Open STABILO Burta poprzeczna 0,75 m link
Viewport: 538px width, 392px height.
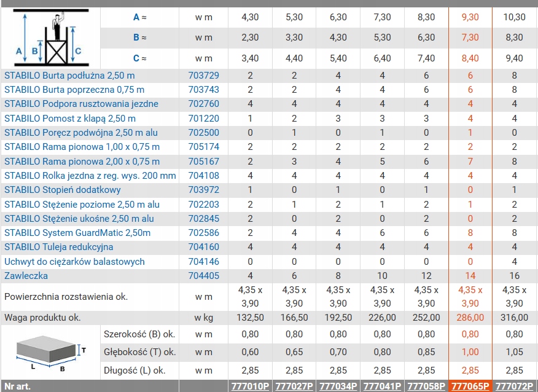(x=74, y=90)
